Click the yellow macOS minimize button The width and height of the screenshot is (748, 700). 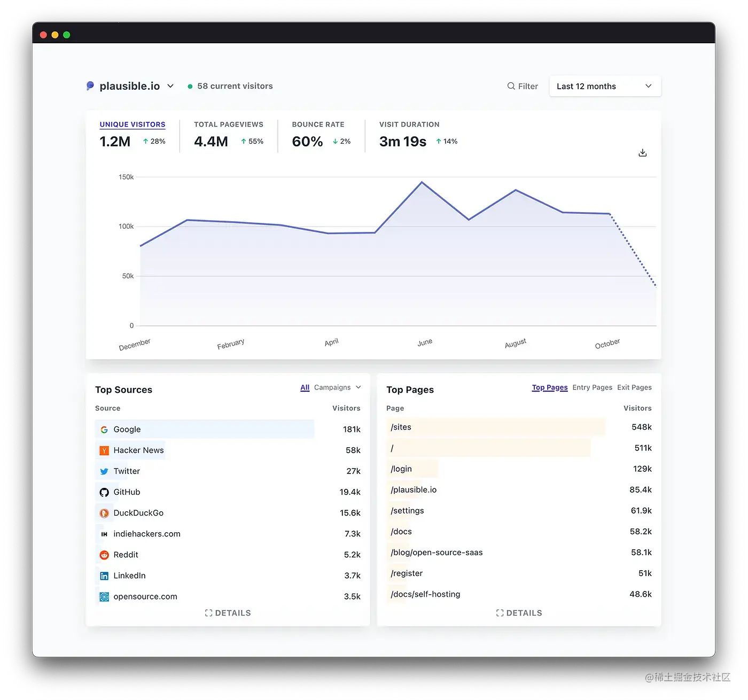click(x=55, y=35)
